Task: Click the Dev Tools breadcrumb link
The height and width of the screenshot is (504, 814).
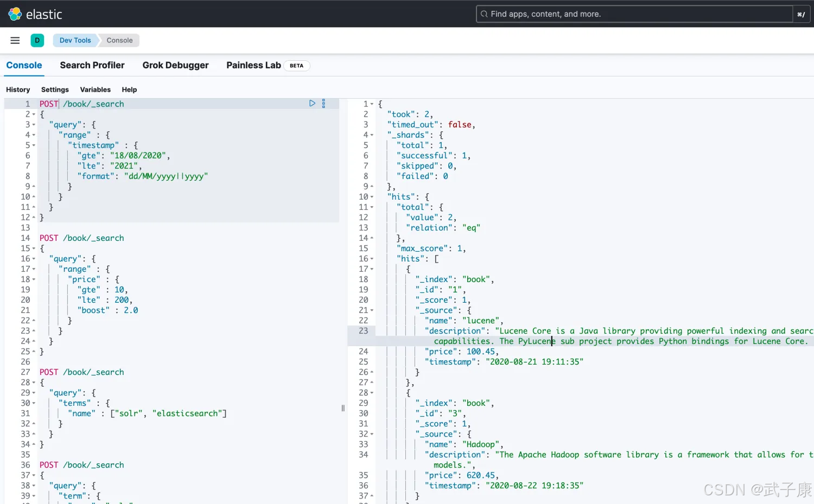Action: coord(75,40)
